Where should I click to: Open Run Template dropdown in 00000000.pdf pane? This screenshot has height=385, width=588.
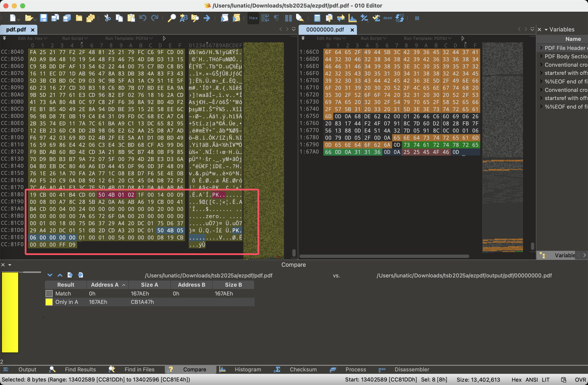427,38
